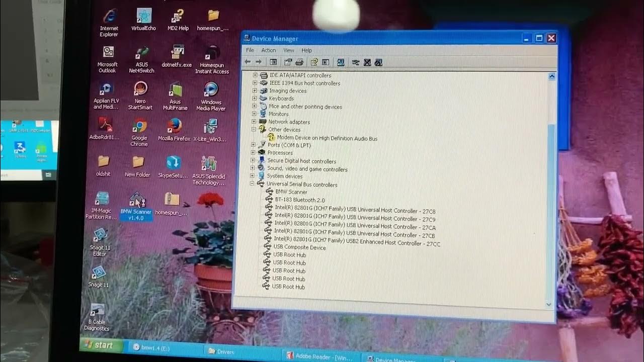Open the VirtualEcho desktop icon
This screenshot has height=362, width=644.
[143, 21]
